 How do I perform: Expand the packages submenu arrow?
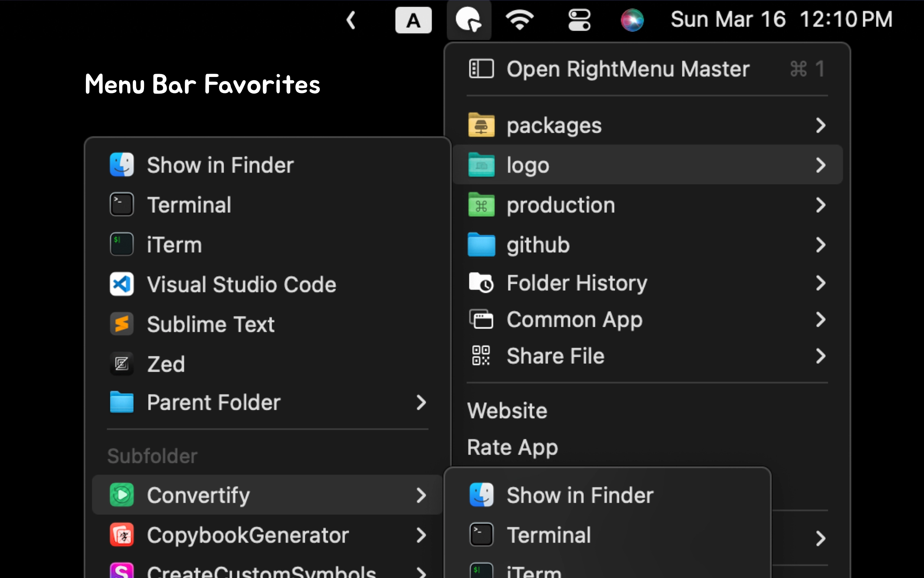coord(820,125)
